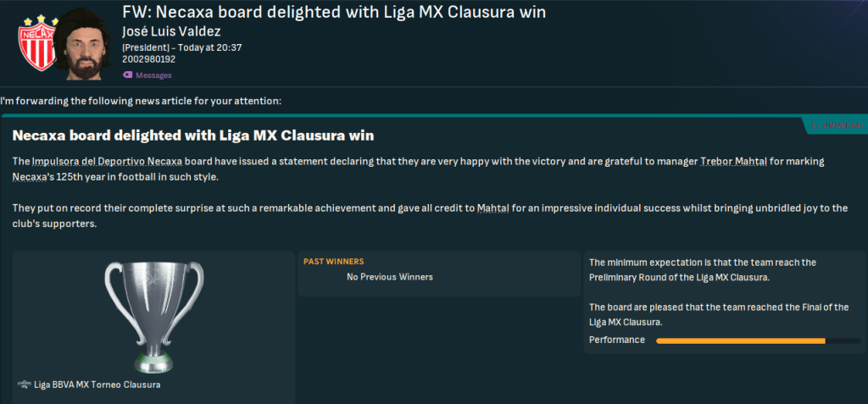The height and width of the screenshot is (404, 868).
Task: Click the silver trophy image
Action: click(x=153, y=313)
